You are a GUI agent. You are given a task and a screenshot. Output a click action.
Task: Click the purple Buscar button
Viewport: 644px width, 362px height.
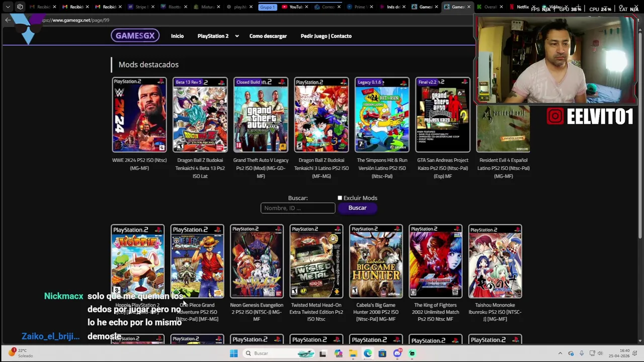point(357,208)
